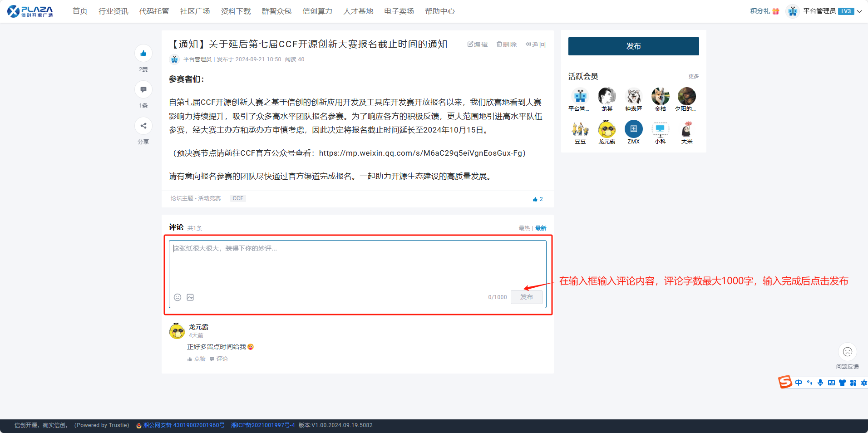This screenshot has height=433, width=868.
Task: Open 龙某's avatar in active members
Action: (x=607, y=96)
